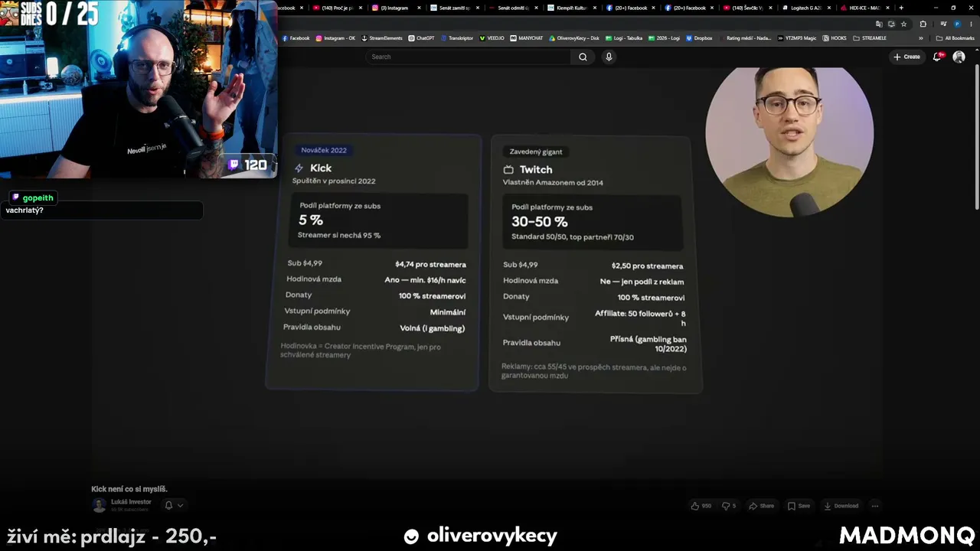Open the MANYCHAT bookmark
This screenshot has width=980, height=551.
point(527,37)
